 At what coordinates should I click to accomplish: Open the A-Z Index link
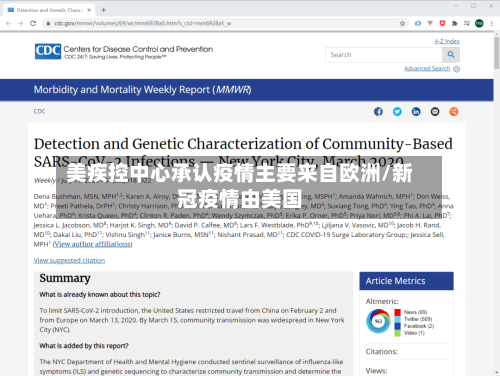click(x=447, y=41)
